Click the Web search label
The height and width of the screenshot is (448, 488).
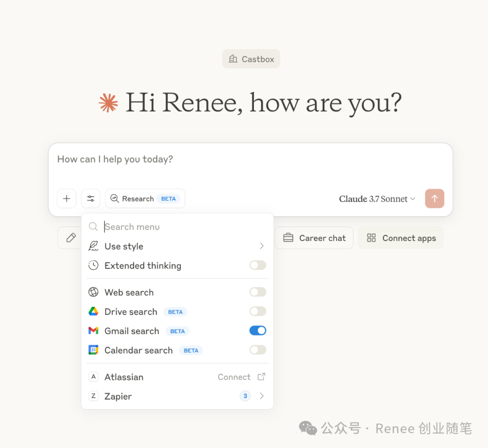pos(129,292)
